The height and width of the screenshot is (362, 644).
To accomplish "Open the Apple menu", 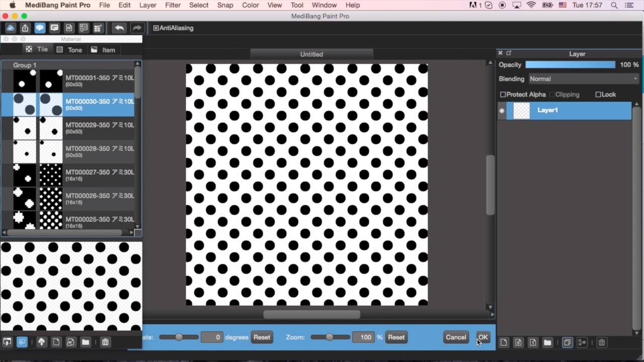I will pos(12,5).
